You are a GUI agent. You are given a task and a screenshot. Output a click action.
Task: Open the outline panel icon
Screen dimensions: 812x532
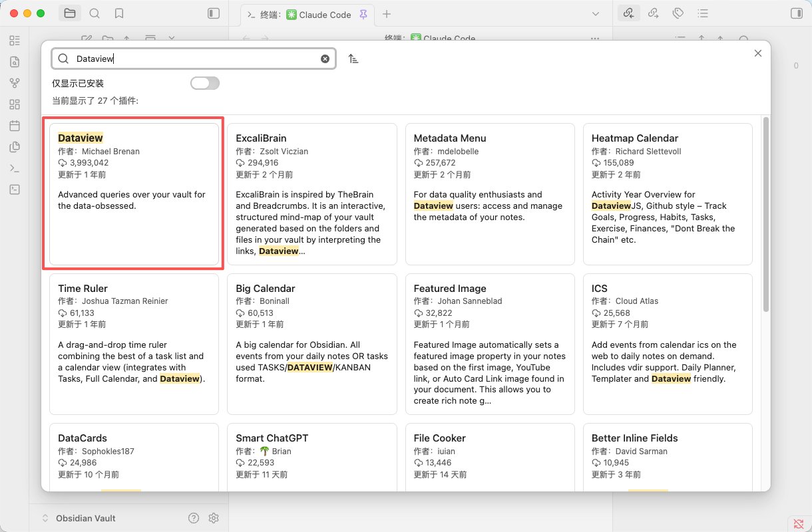(x=702, y=13)
